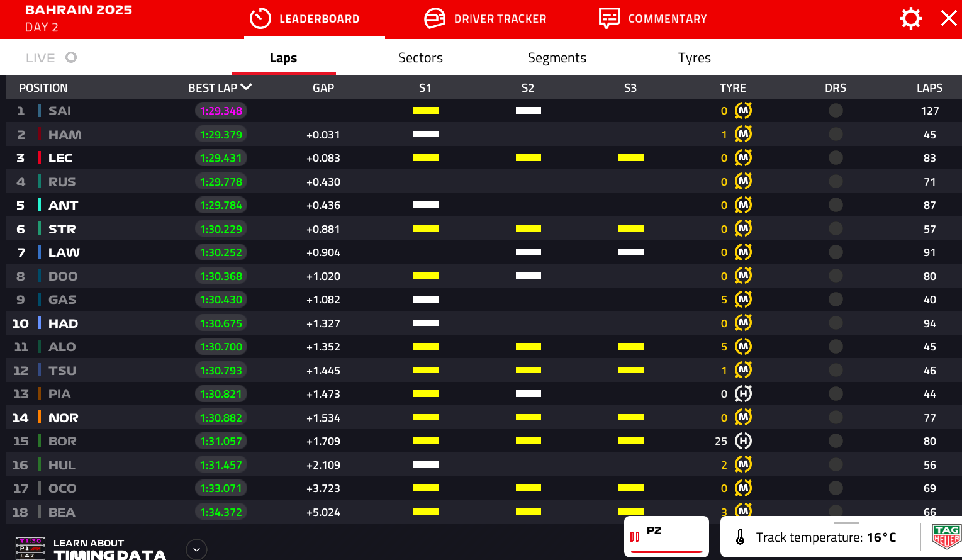Screen dimensions: 962x560
Task: Click the POSITION column header
Action: (43, 88)
